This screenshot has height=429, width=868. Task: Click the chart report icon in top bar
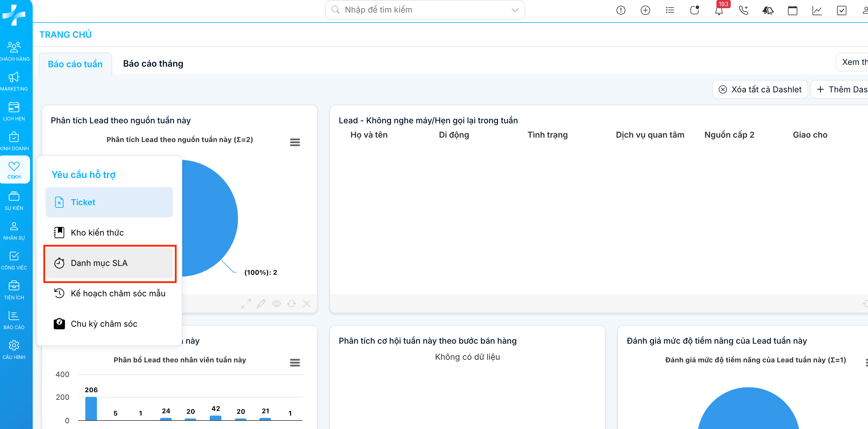coord(817,11)
